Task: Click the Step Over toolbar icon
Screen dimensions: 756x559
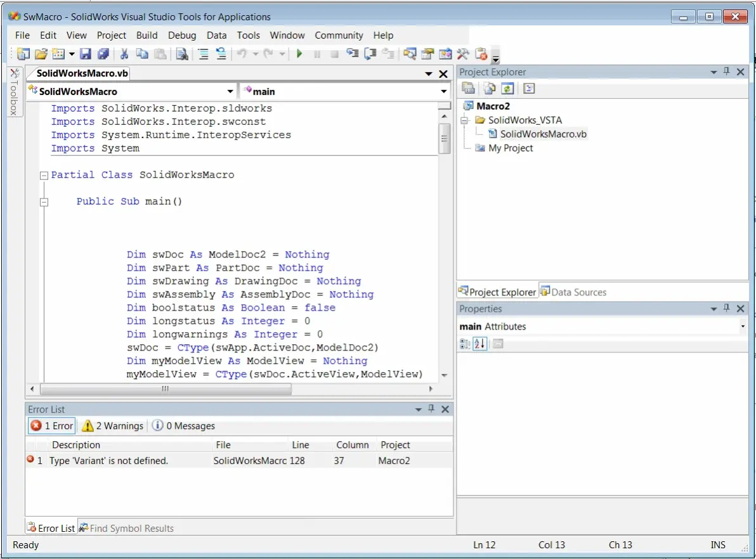Action: tap(370, 54)
